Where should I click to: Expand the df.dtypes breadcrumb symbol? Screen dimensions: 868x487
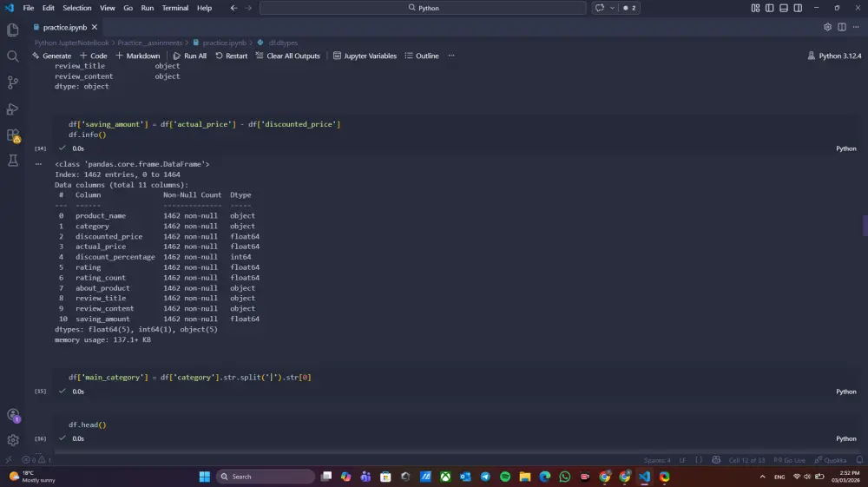(278, 43)
